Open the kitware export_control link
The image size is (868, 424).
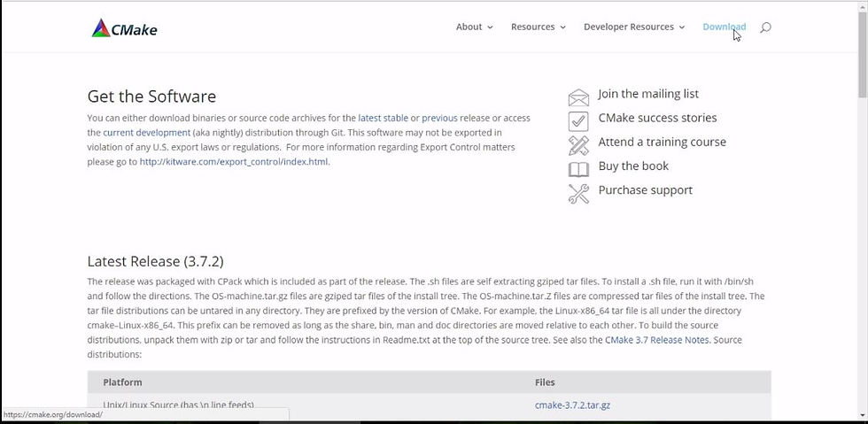(x=234, y=162)
